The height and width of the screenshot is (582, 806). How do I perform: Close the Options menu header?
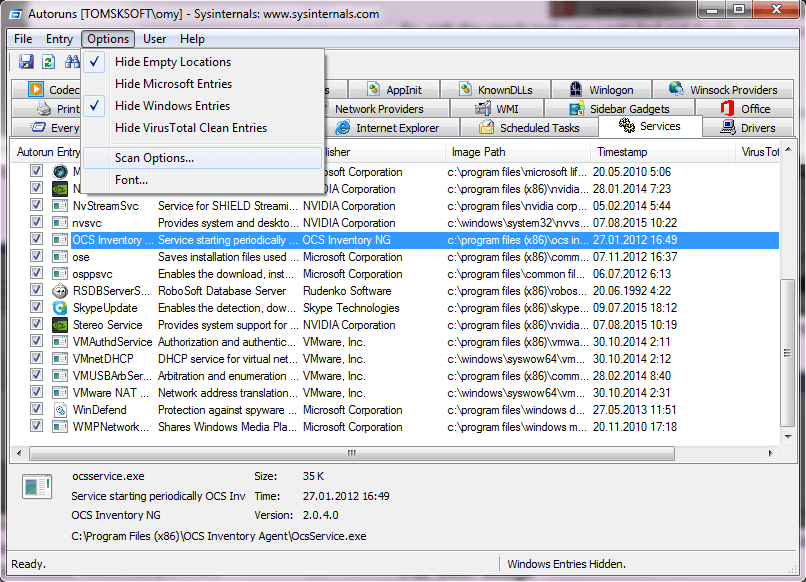[x=108, y=39]
